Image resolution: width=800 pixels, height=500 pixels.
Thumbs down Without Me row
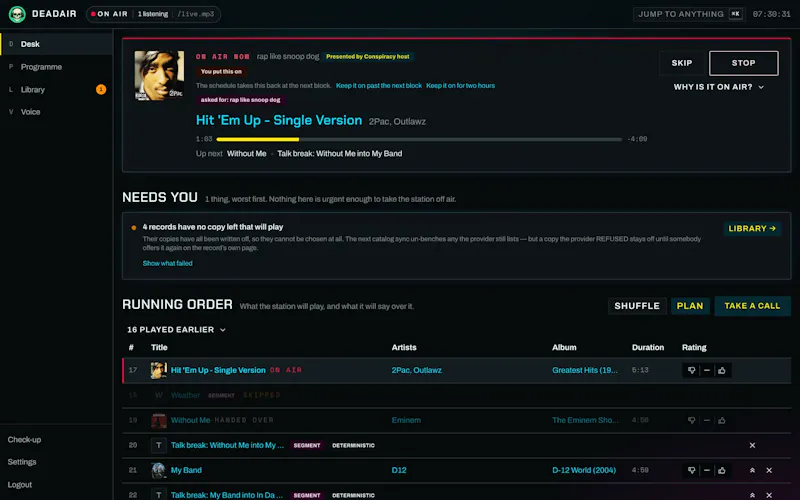click(691, 420)
